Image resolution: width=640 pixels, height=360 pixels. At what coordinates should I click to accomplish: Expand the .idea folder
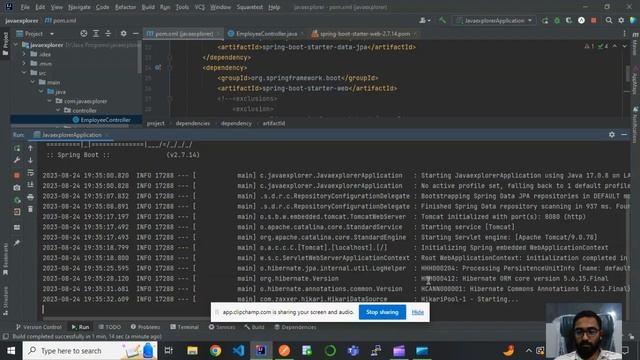click(24, 54)
